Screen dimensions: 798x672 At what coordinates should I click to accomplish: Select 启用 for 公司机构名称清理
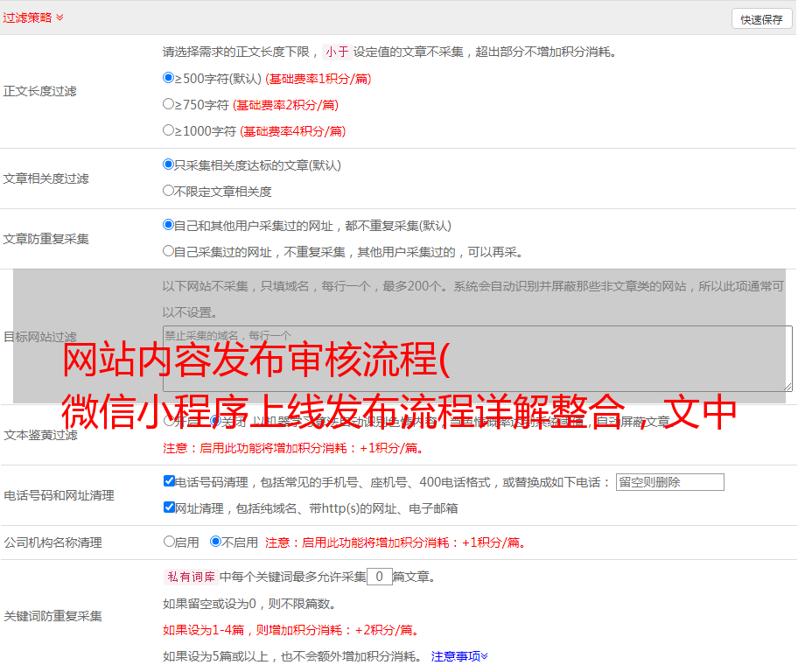(x=169, y=542)
